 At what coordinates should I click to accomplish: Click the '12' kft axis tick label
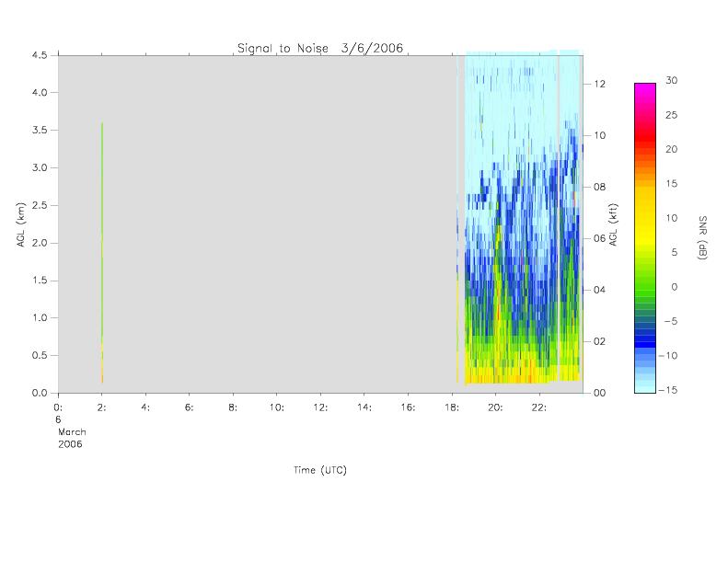[600, 84]
